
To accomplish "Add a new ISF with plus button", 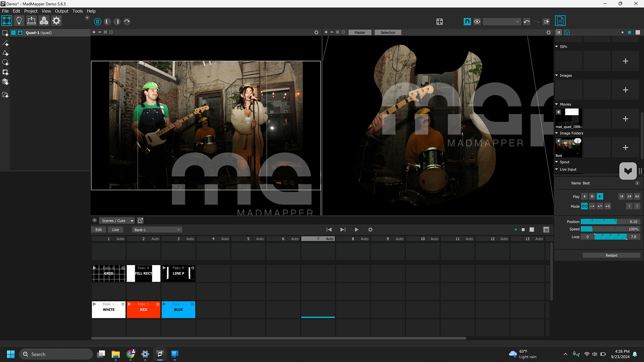I will [x=626, y=61].
